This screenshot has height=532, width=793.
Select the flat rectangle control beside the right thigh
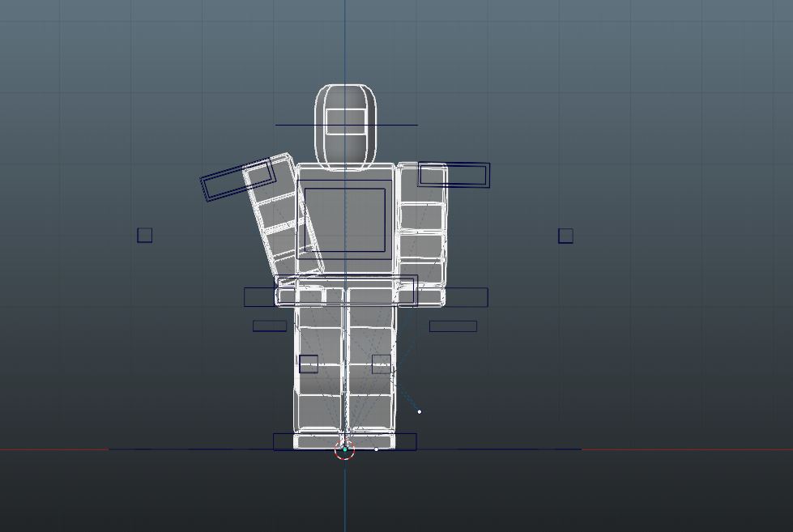point(453,326)
